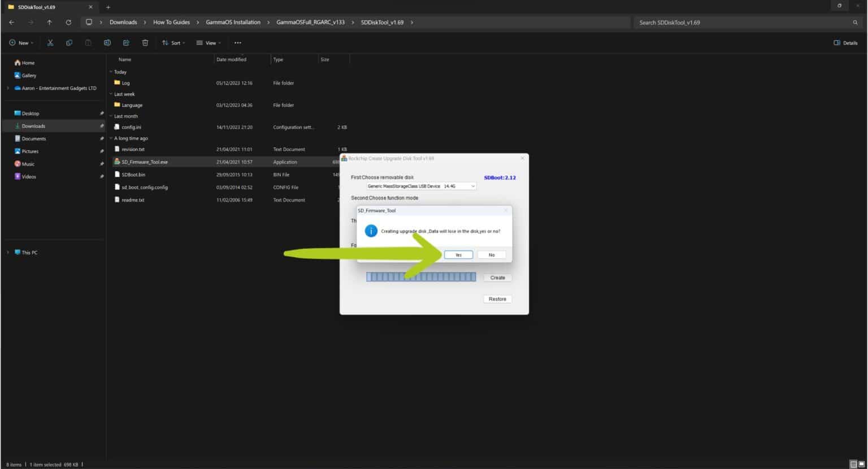Screen dimensions: 868x469
Task: Click the Copy icon in the toolbar
Action: tap(69, 42)
